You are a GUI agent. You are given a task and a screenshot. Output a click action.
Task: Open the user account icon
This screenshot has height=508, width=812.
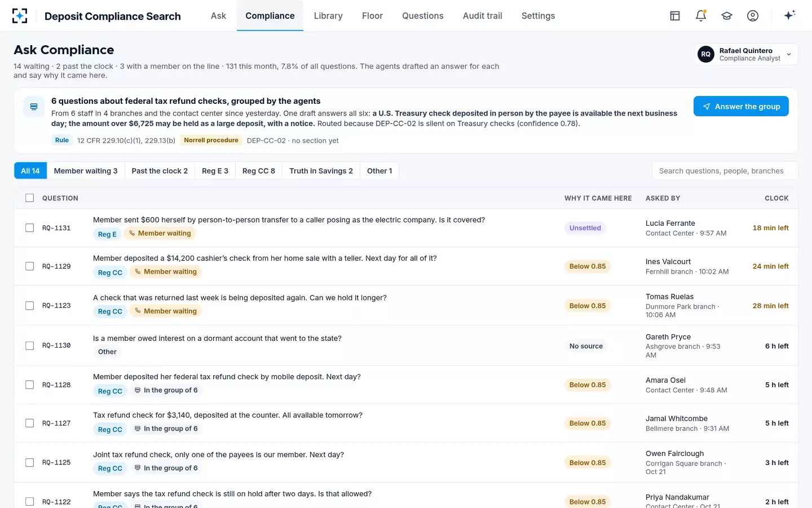coord(753,16)
